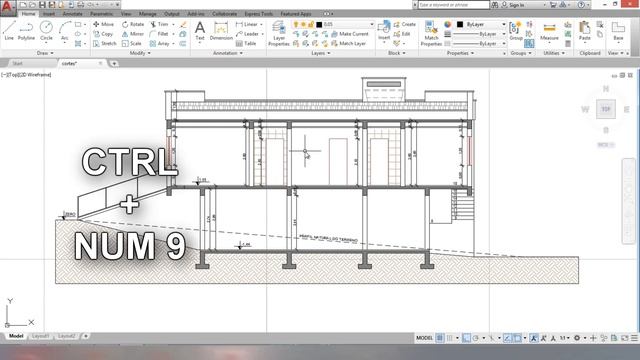Click Match Layer button

(348, 43)
